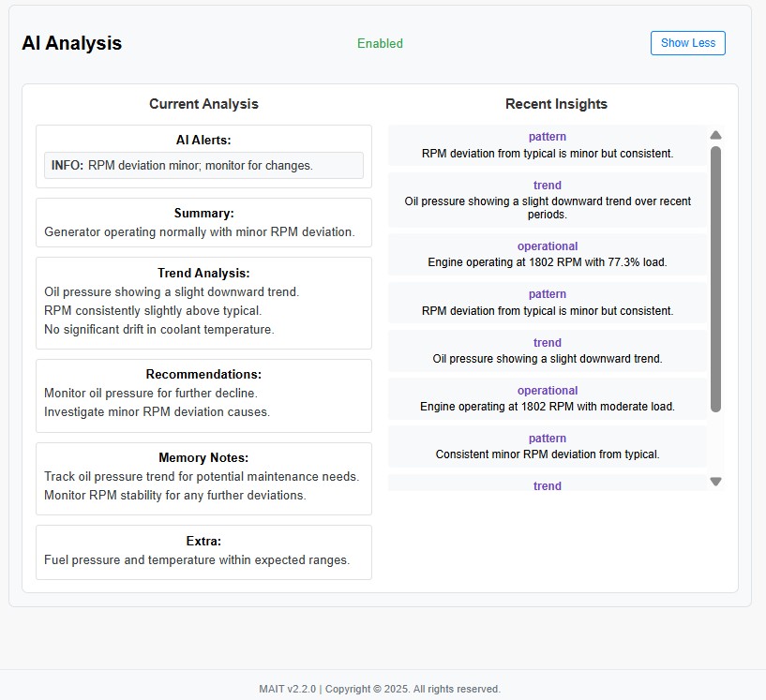
Task: Click the AI Alerts section header
Action: pos(203,139)
